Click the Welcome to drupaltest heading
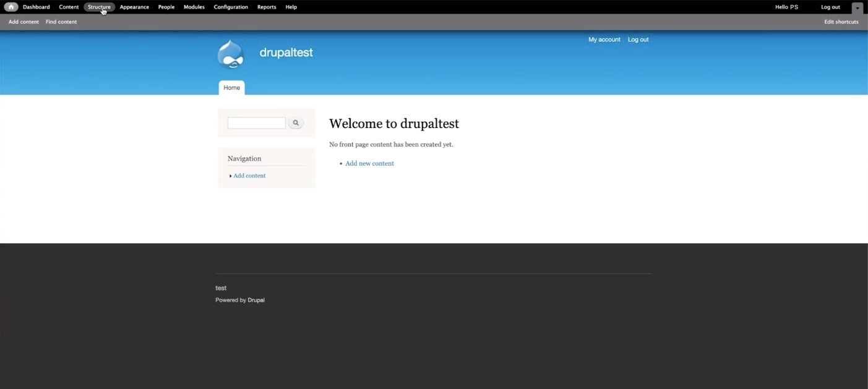Viewport: 868px width, 389px height. coord(394,124)
